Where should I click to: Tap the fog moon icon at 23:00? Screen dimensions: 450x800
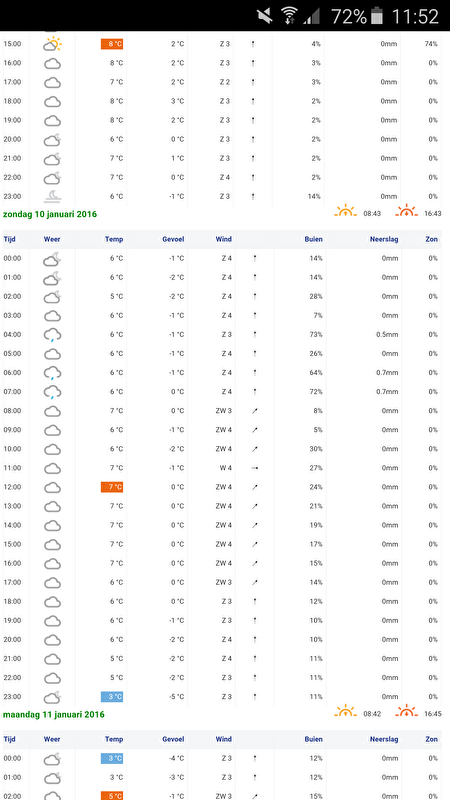52,196
